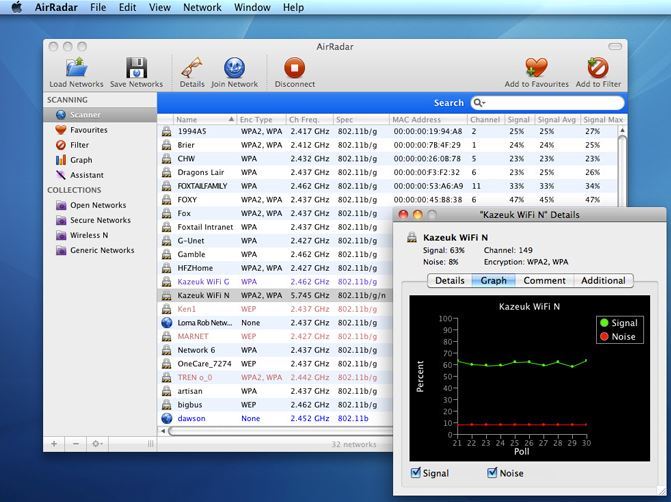The image size is (671, 502).
Task: Click the minus button below the sidebar
Action: (76, 444)
